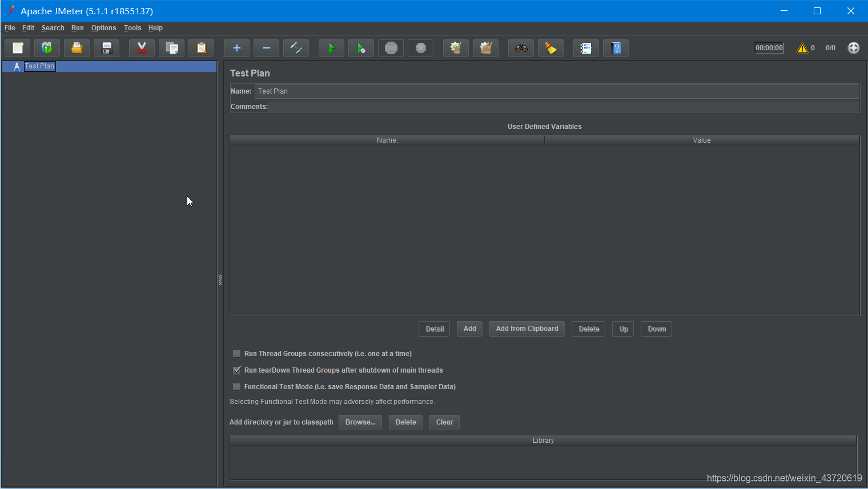Image resolution: width=868 pixels, height=489 pixels.
Task: Click the Clear All results icon
Action: pyautogui.click(x=485, y=48)
